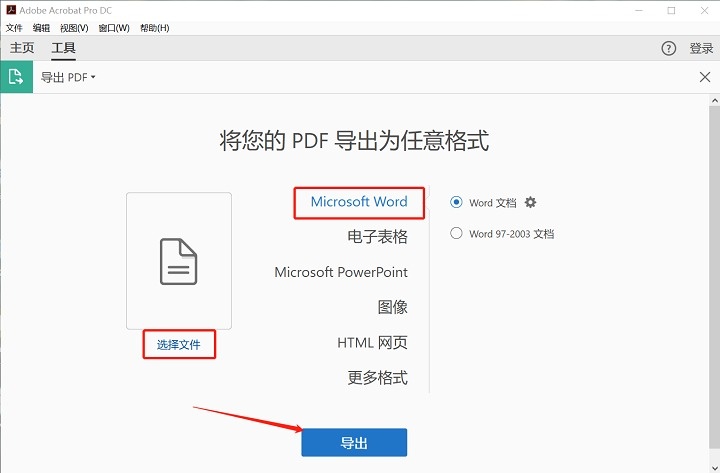The width and height of the screenshot is (720, 473).
Task: Open the 文件 menu
Action: click(14, 28)
